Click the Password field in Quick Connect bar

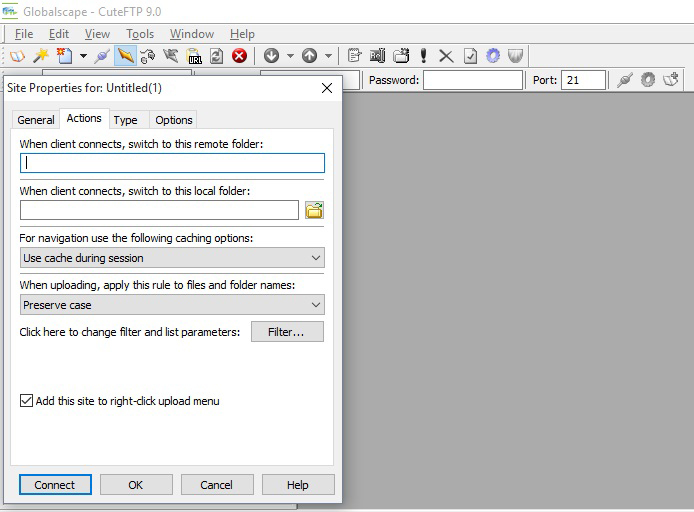[x=473, y=80]
